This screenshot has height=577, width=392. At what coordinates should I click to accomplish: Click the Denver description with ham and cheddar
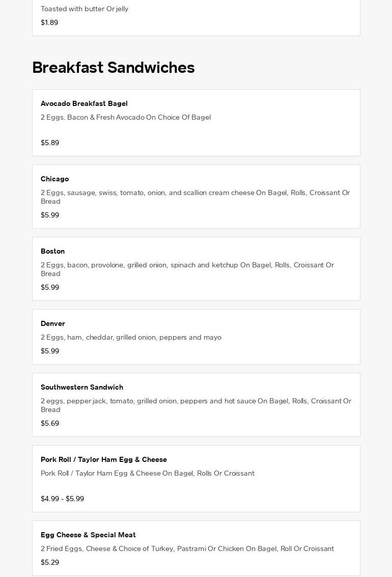(x=131, y=337)
